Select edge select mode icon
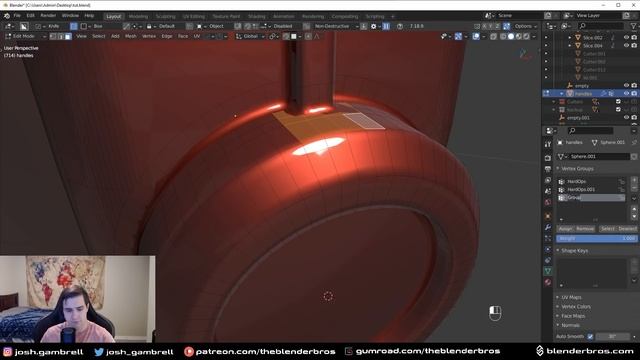This screenshot has width=640, height=360. (60, 36)
